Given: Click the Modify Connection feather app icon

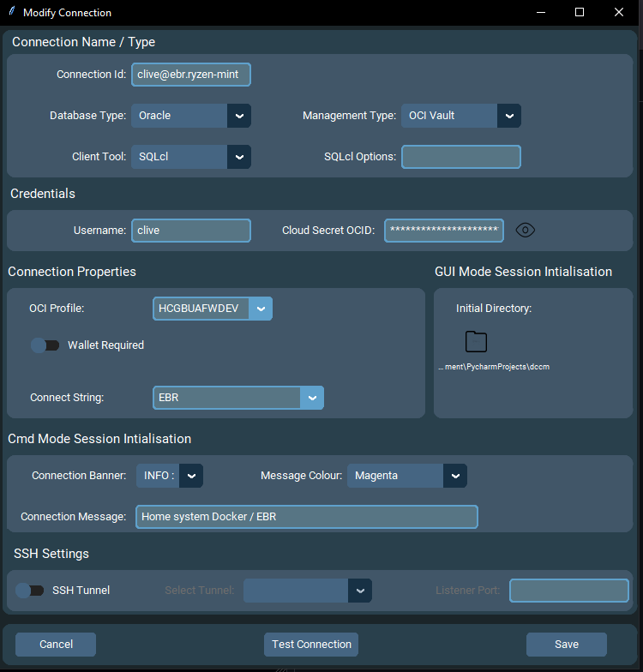Looking at the screenshot, I should click(12, 12).
